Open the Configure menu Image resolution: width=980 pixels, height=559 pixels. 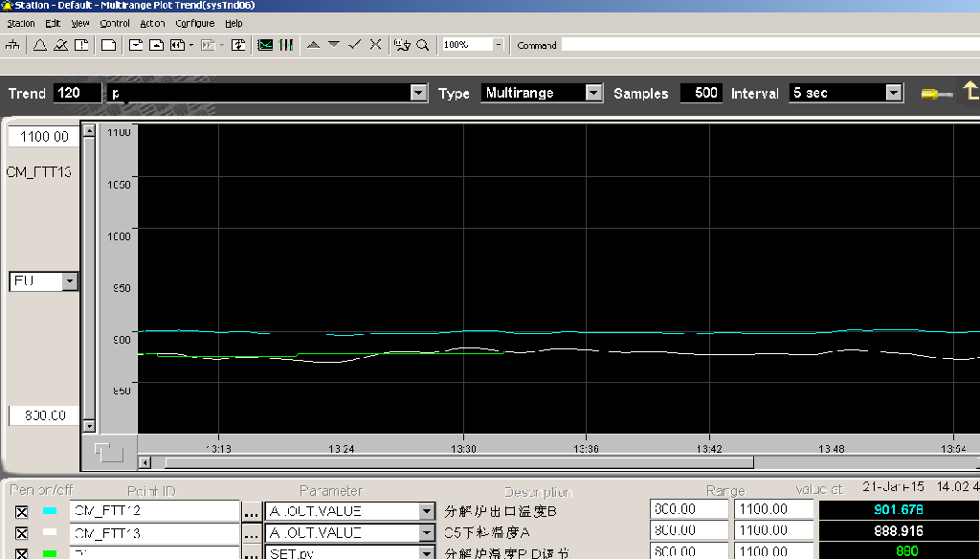click(195, 23)
